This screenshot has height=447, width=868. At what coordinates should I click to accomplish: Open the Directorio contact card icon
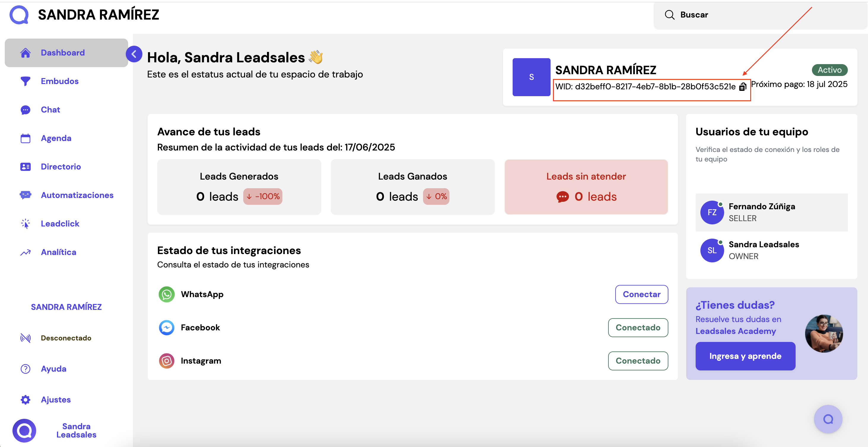(25, 167)
